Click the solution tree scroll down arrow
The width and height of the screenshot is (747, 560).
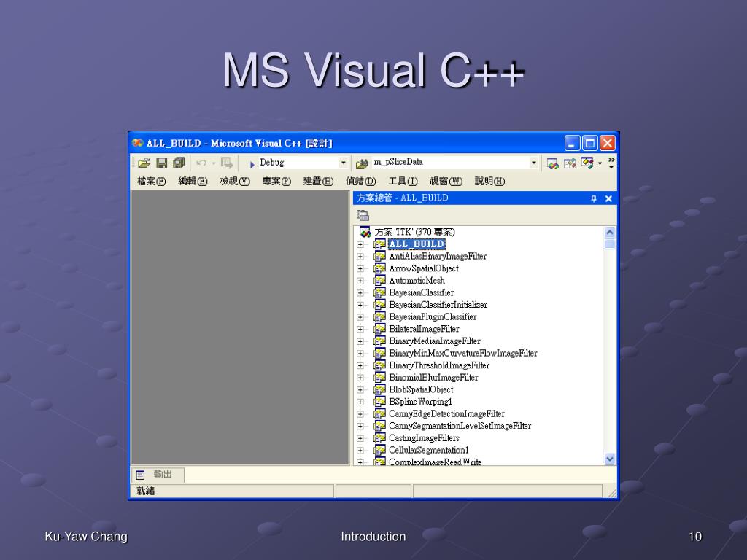[x=609, y=459]
